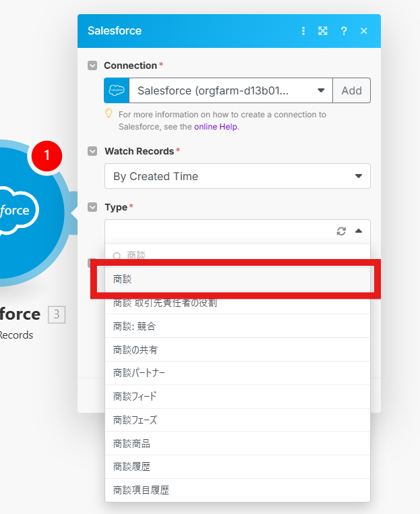Click the Salesforce cloud connection icon

[x=117, y=90]
